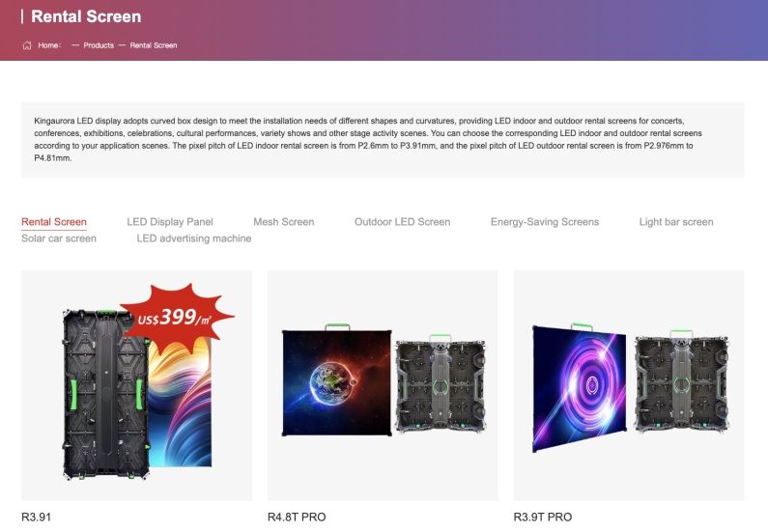Screen dimensions: 768x532
Task: Switch to Energy-Saving Screens tab
Action: click(545, 222)
